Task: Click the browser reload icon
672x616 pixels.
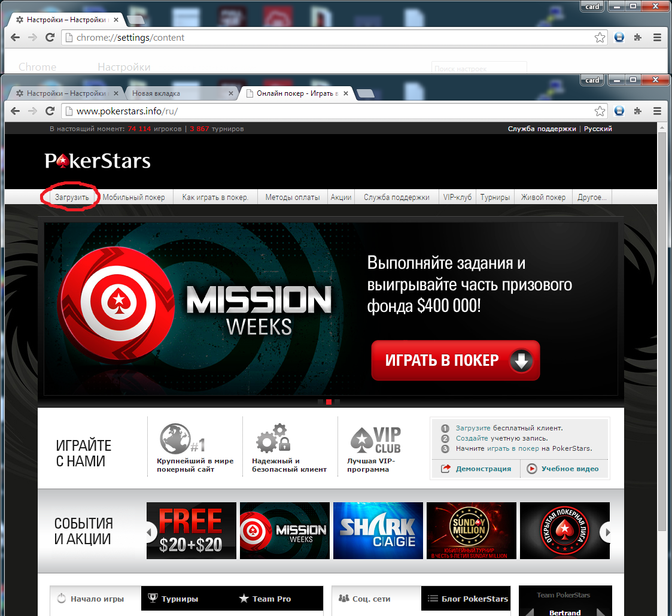Action: (50, 111)
